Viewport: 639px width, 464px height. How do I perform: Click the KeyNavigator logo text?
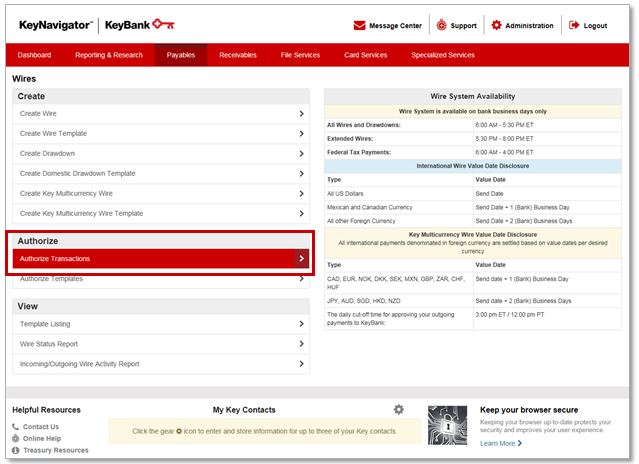(56, 25)
